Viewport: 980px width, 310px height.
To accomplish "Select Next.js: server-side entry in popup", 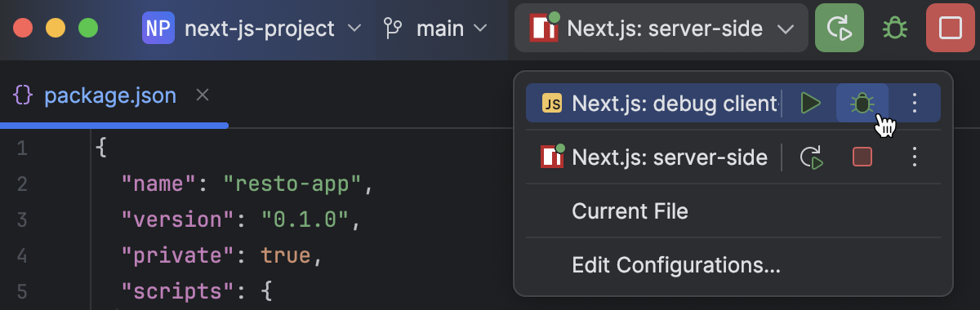I will pyautogui.click(x=653, y=157).
